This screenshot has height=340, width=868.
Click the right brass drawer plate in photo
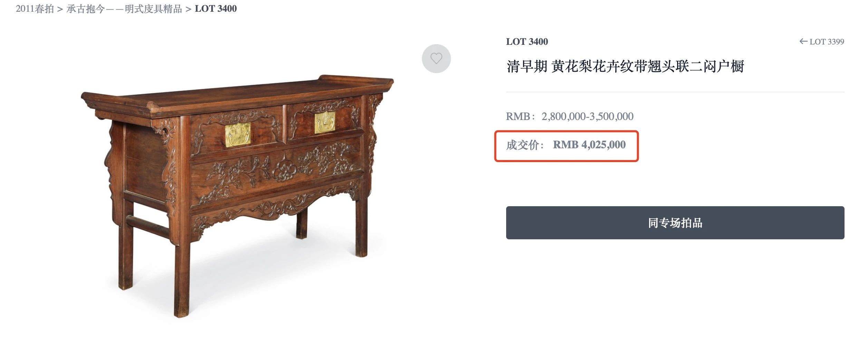[325, 122]
